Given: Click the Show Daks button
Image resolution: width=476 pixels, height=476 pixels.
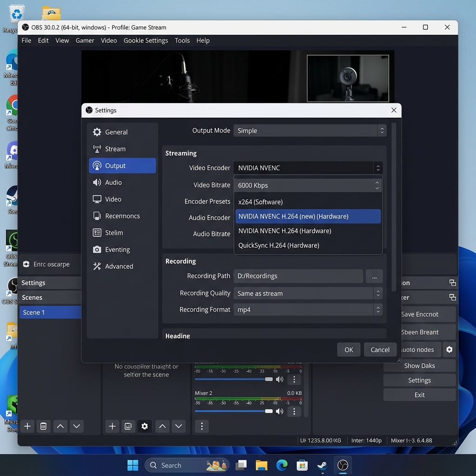Looking at the screenshot, I should [x=420, y=365].
